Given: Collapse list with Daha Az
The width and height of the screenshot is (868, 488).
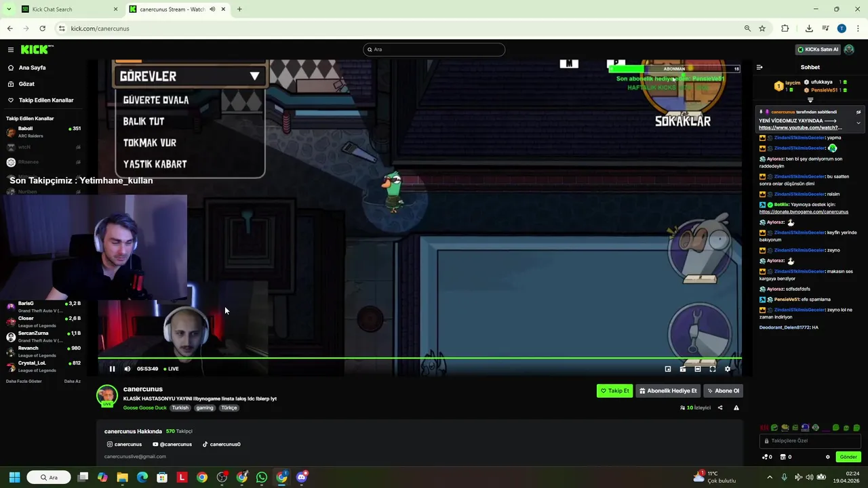Looking at the screenshot, I should point(72,381).
